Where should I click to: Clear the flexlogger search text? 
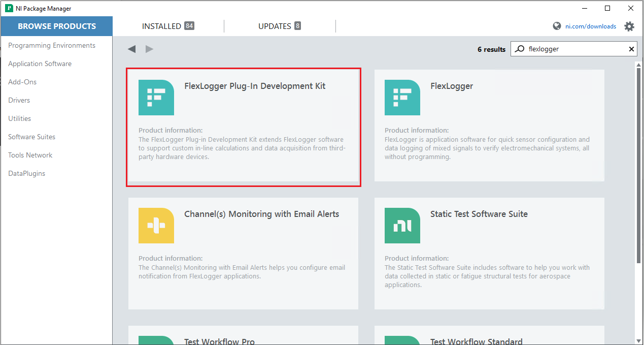pos(631,49)
